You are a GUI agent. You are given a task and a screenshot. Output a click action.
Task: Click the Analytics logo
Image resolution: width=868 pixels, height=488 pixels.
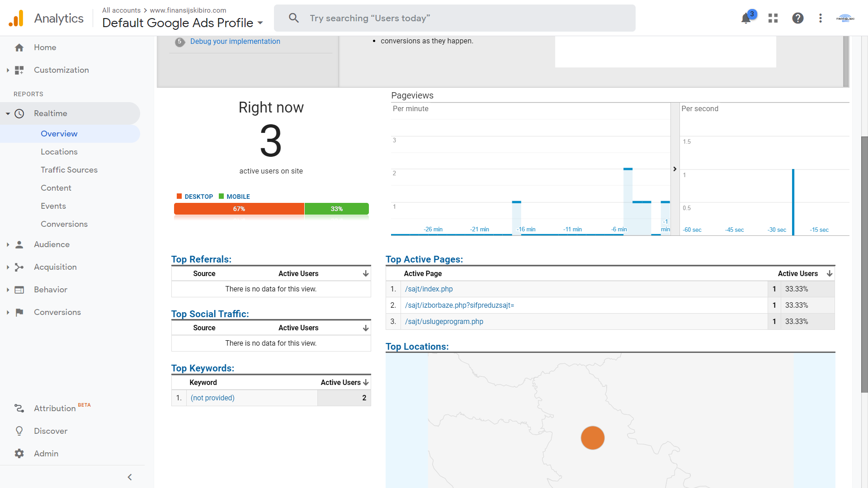coord(16,18)
